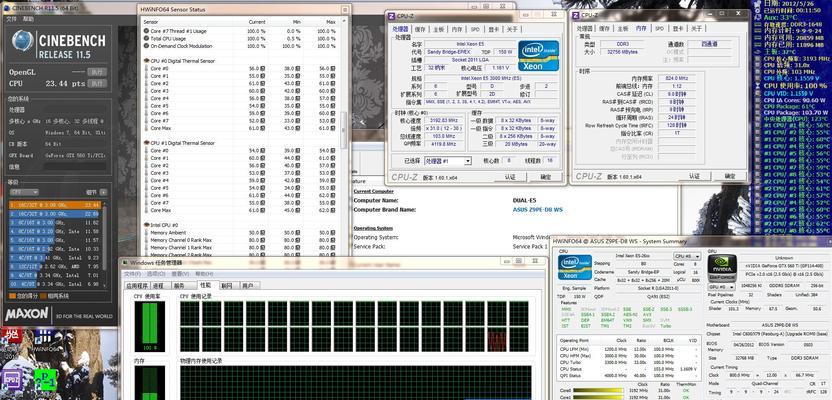Click 认证 button in left CPU-Z window
The height and width of the screenshot is (400, 832).
point(509,177)
